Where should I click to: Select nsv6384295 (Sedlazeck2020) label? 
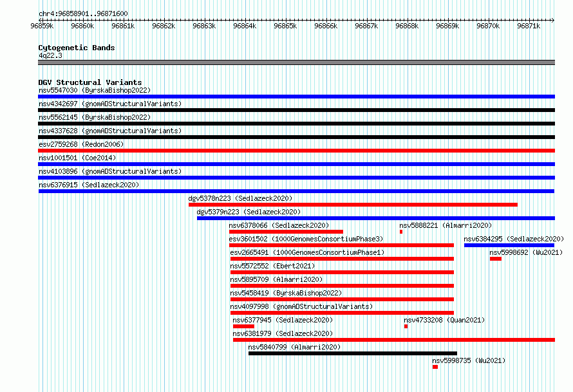[514, 239]
